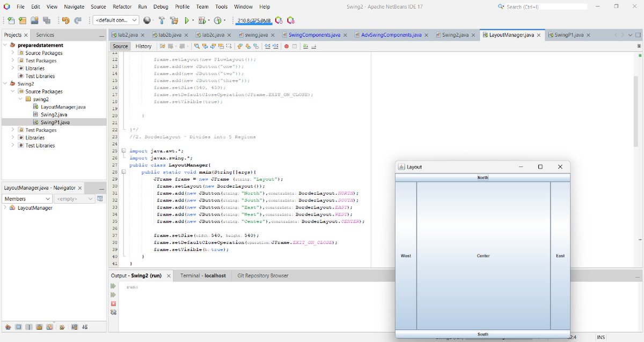The width and height of the screenshot is (644, 342).
Task: Click the Find Selection magnifier in editor toolbar
Action: pyautogui.click(x=197, y=46)
